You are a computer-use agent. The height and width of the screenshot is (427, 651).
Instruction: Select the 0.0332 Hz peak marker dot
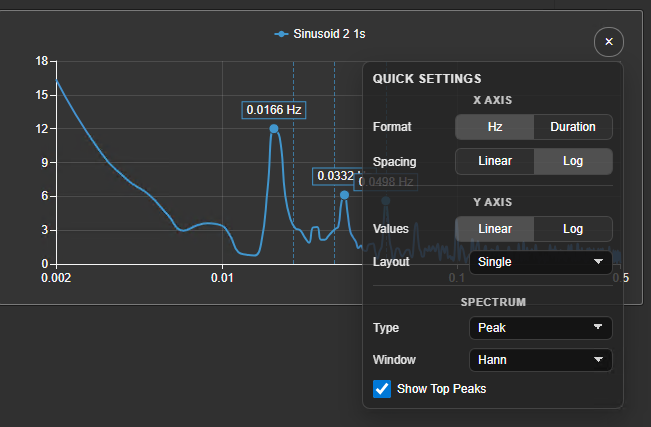pyautogui.click(x=344, y=195)
